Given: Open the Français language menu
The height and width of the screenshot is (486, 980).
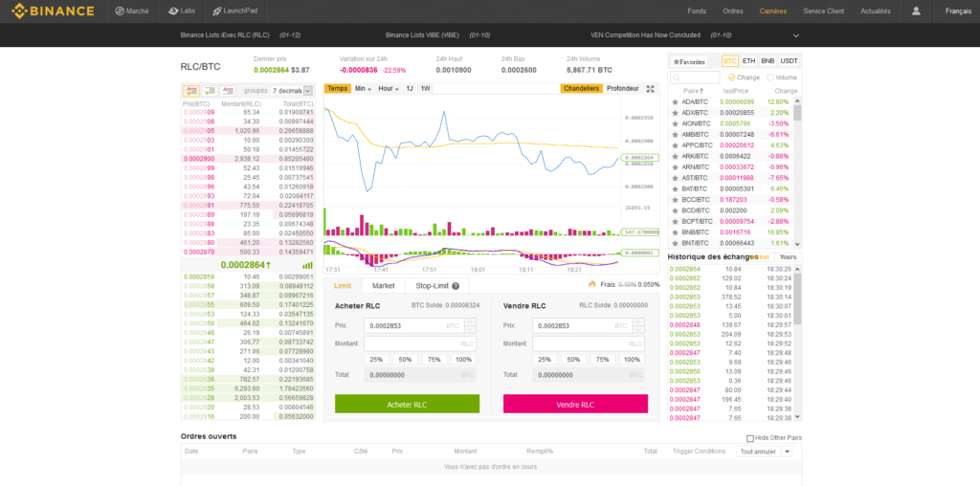Looking at the screenshot, I should click(958, 11).
